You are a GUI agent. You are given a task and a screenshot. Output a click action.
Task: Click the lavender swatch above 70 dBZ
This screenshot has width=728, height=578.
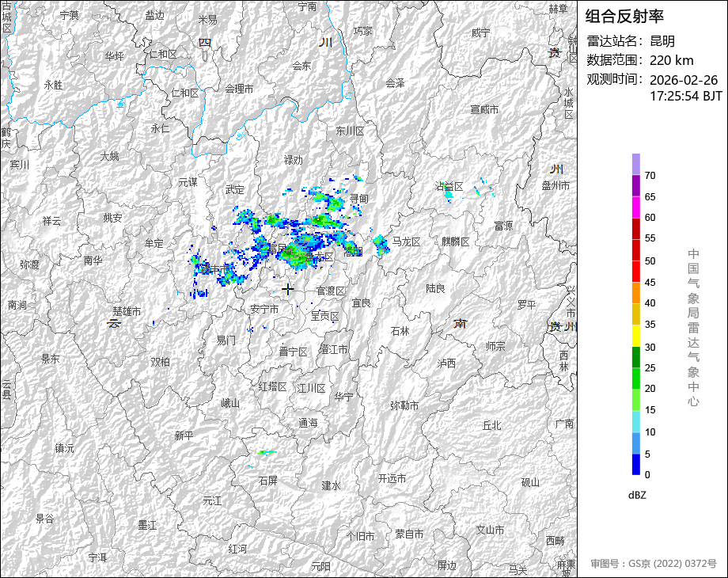636,164
